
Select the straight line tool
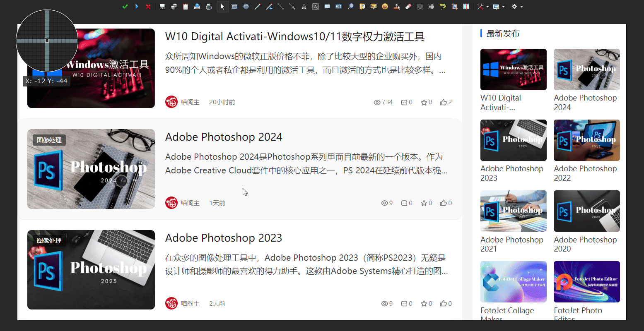[x=281, y=7]
